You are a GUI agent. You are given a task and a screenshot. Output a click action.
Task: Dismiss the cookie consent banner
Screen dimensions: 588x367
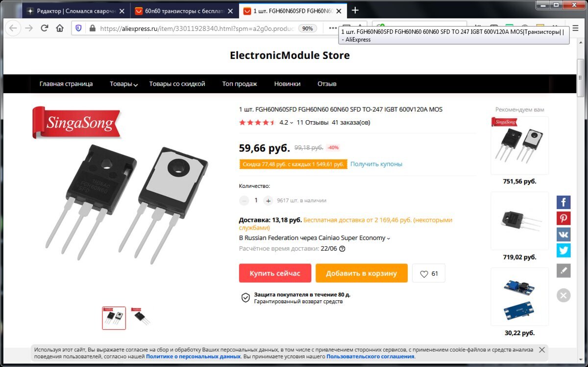tap(541, 350)
